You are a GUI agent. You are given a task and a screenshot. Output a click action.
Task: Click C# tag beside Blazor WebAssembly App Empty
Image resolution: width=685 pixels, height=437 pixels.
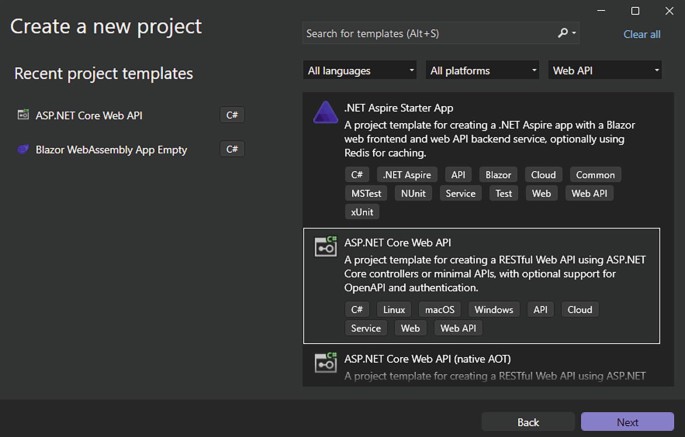pos(232,149)
